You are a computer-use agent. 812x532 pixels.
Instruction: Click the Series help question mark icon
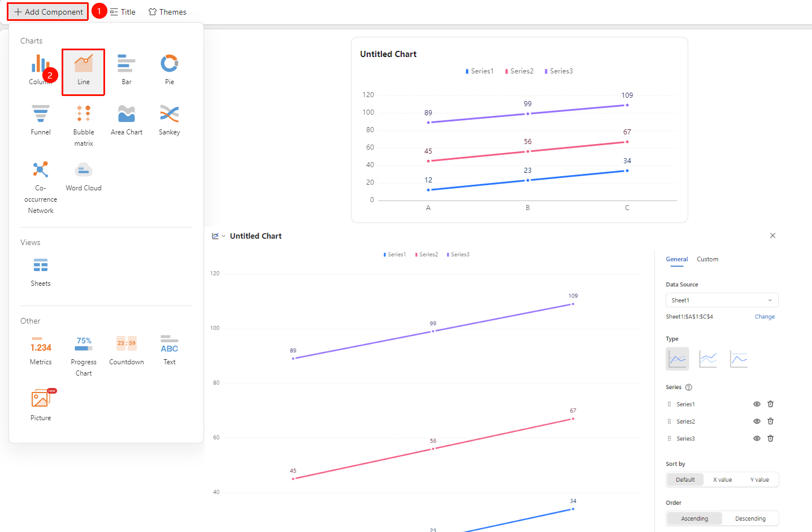[689, 387]
